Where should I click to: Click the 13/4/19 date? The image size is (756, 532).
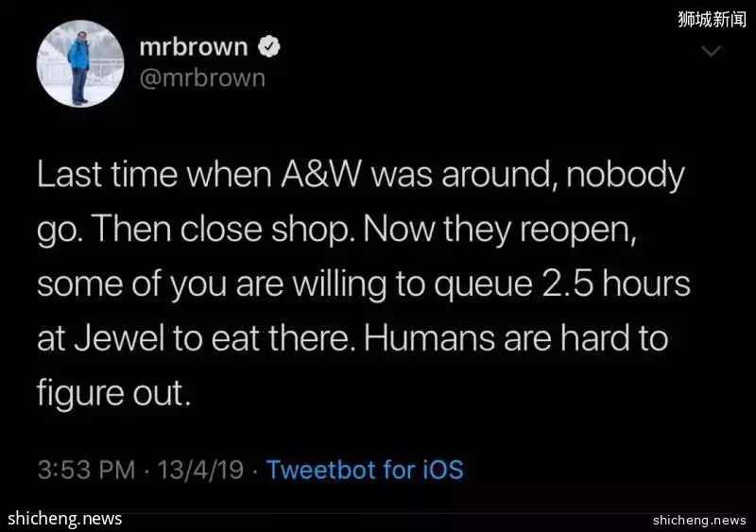pos(200,470)
